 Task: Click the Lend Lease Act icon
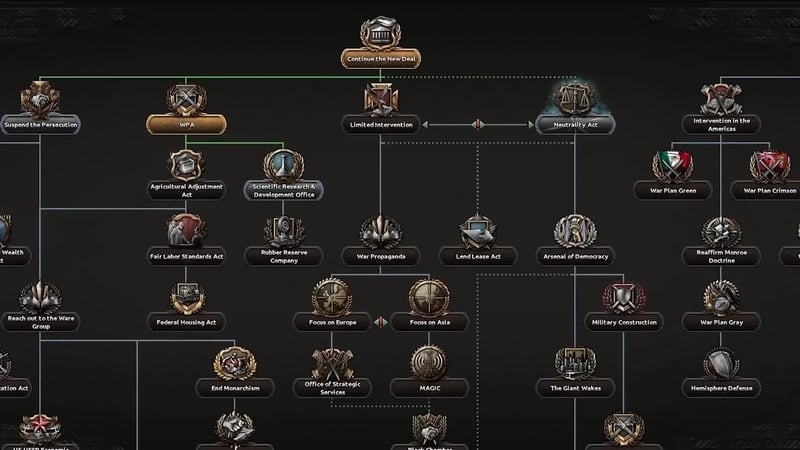pos(478,231)
